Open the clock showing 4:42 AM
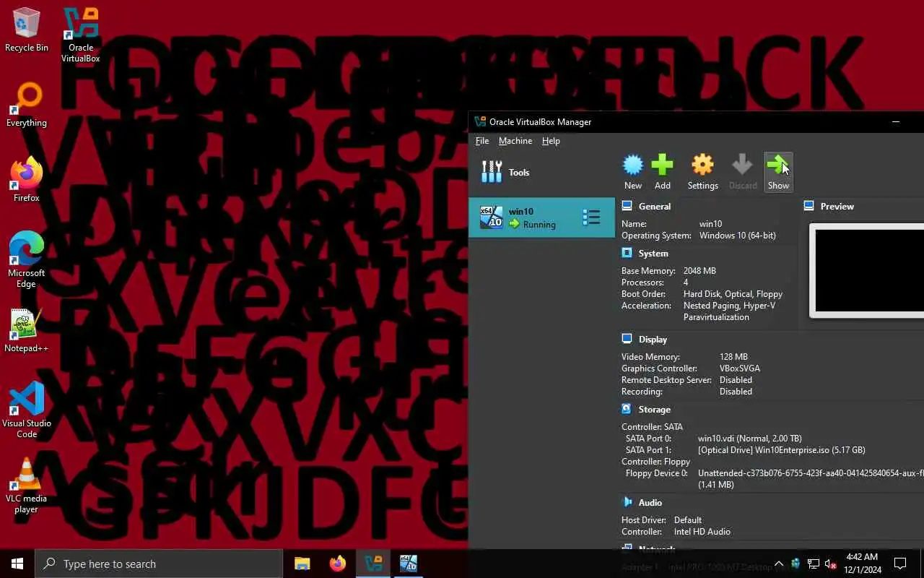 tap(861, 564)
